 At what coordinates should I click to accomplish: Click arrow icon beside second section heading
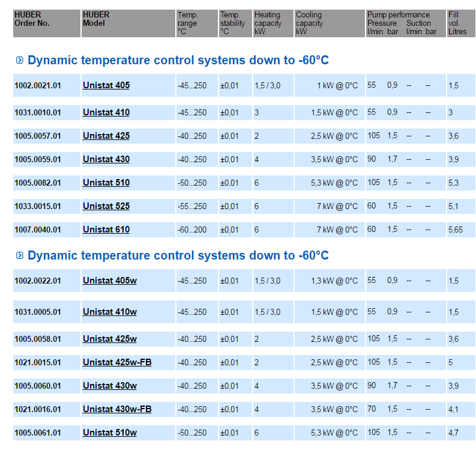(19, 255)
